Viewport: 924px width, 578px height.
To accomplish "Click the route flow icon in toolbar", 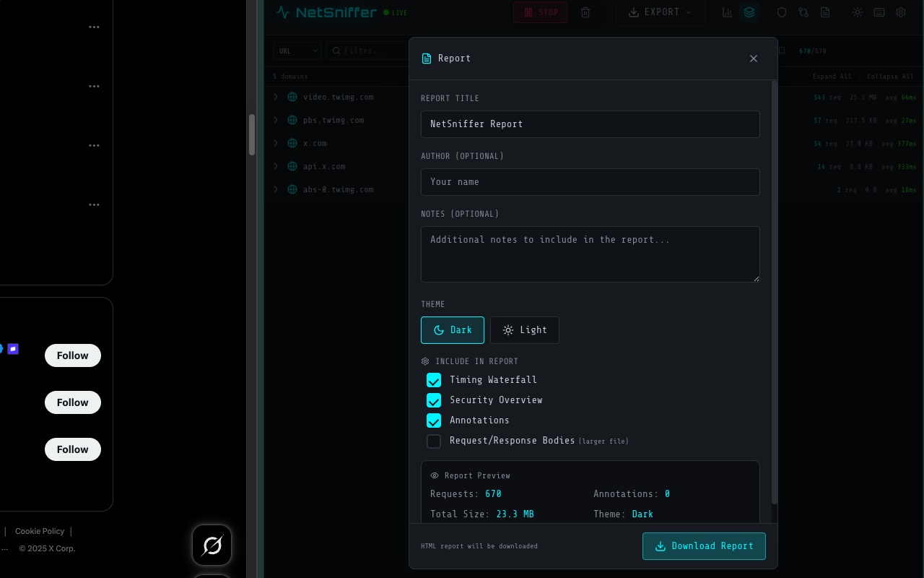I will click(x=803, y=12).
